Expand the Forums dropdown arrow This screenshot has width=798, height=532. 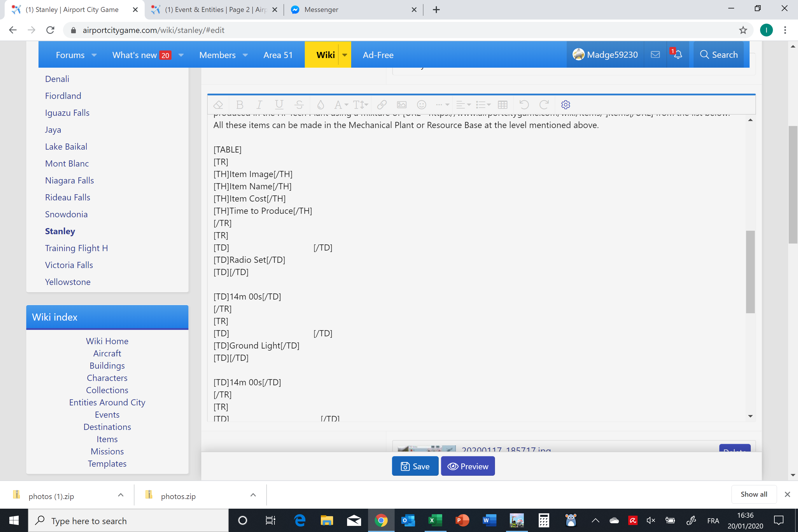[94, 55]
